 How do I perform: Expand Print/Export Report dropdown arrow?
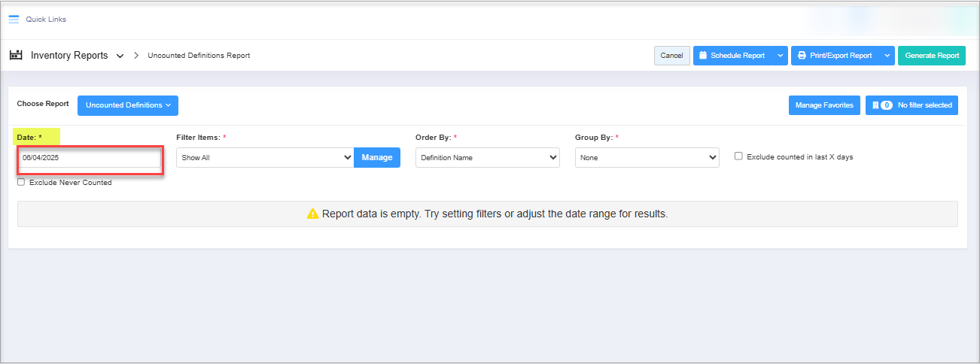(887, 56)
